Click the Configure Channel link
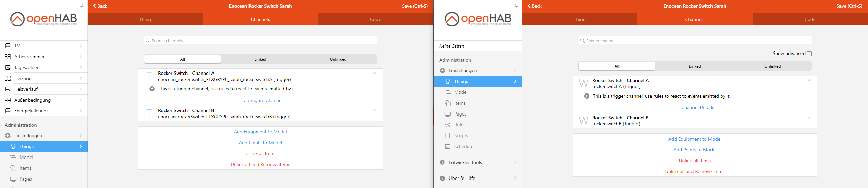The height and width of the screenshot is (188, 868). pos(263,100)
